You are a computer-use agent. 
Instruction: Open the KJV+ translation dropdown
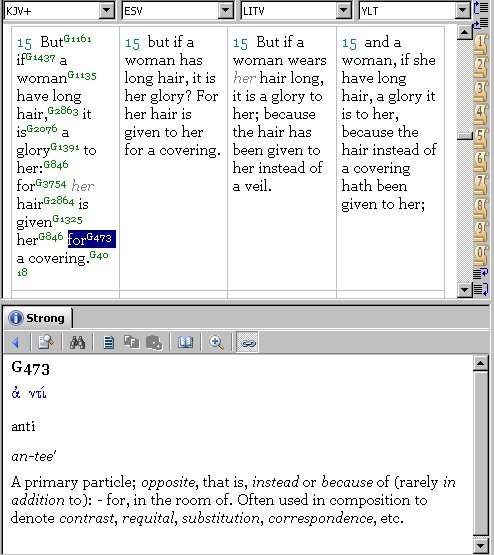tap(107, 11)
